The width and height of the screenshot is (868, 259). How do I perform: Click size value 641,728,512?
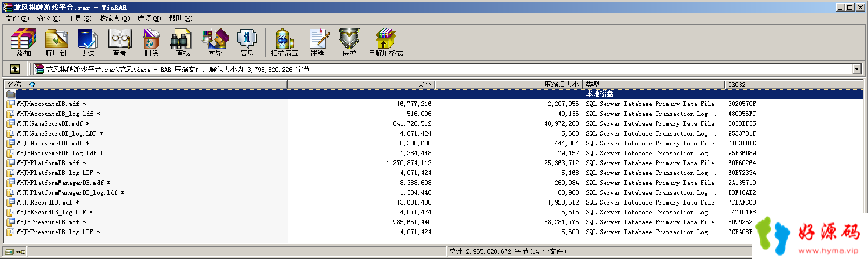tap(411, 124)
